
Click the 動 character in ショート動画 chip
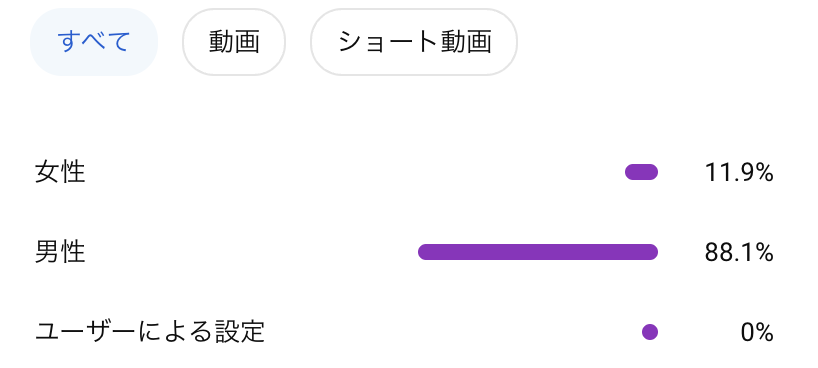click(x=453, y=42)
